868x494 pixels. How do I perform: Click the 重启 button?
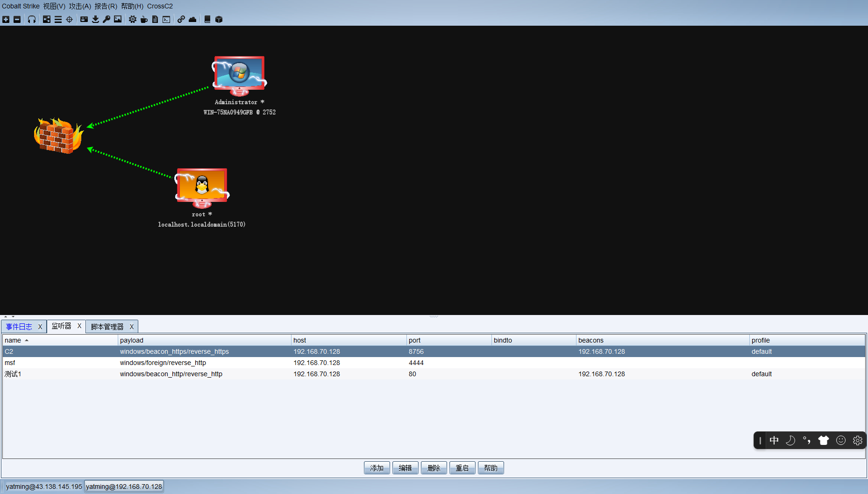point(462,468)
